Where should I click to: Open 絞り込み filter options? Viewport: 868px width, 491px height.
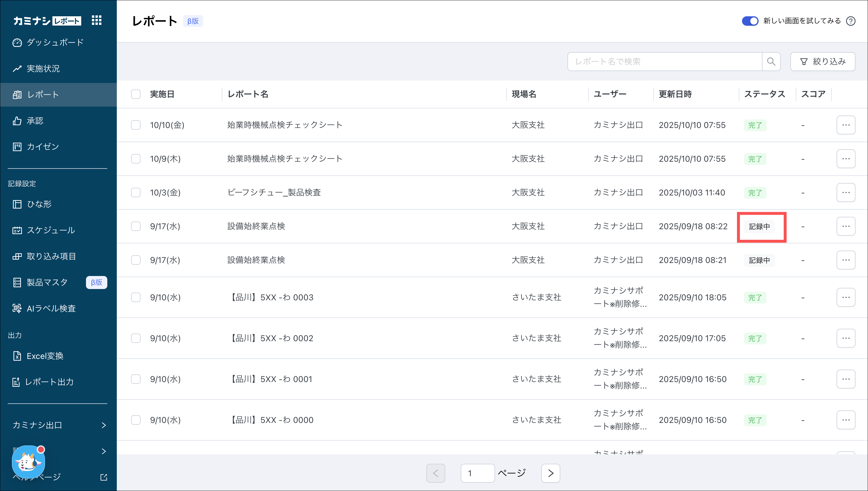coord(823,61)
